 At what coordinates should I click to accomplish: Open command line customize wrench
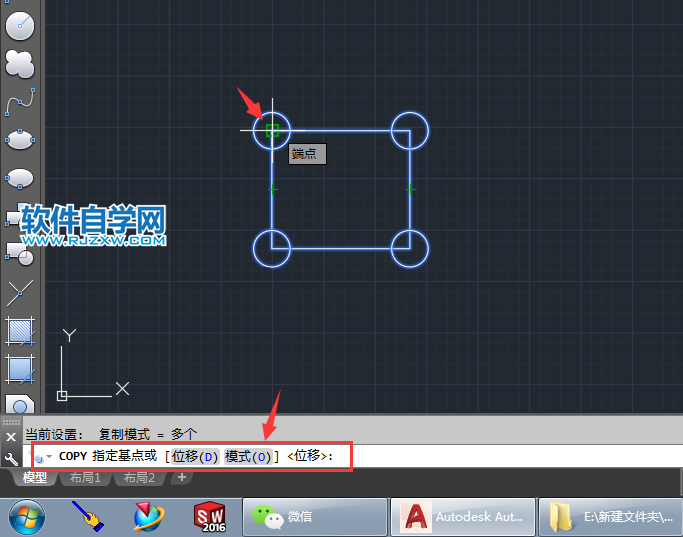point(11,458)
